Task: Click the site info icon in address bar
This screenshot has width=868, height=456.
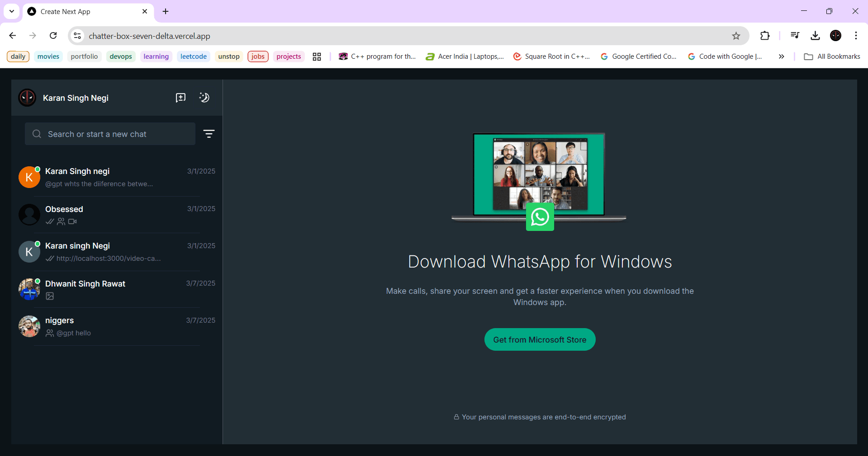Action: 78,36
